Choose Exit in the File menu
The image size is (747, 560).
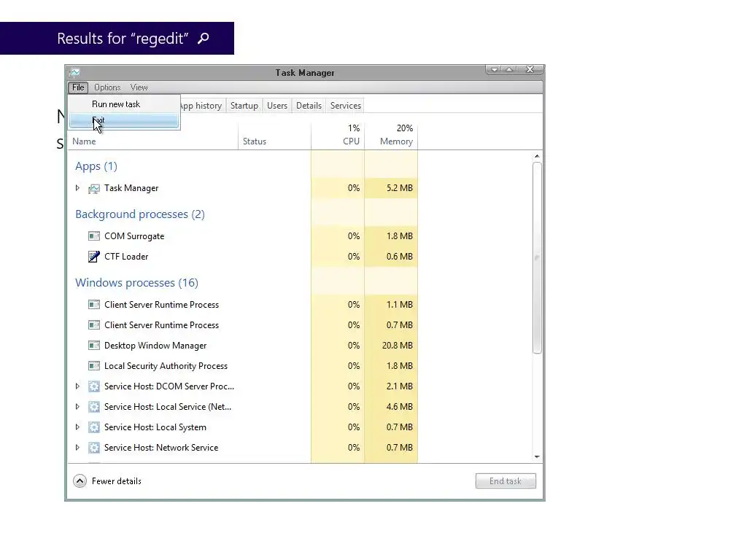point(124,120)
